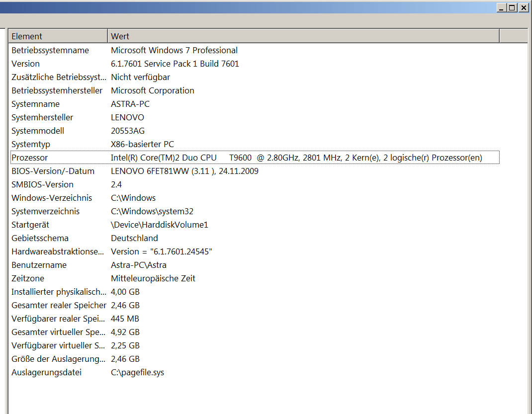Click the Element column header
The width and height of the screenshot is (532, 414).
pyautogui.click(x=58, y=36)
